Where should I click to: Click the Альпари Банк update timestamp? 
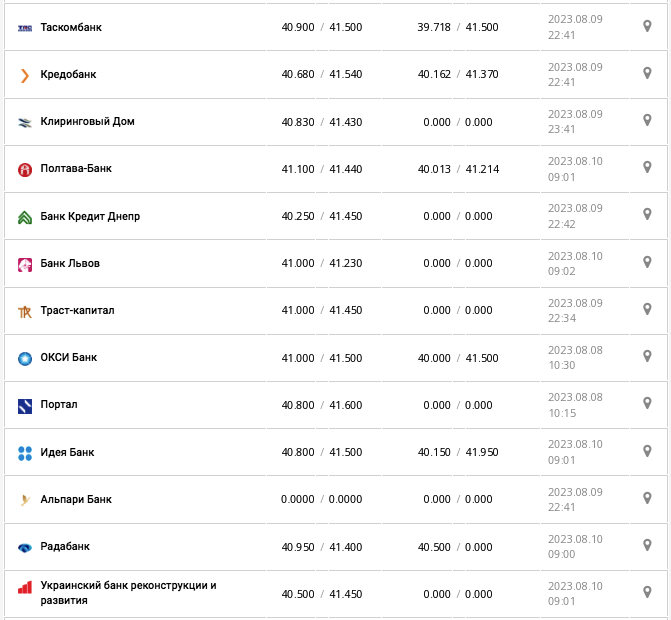point(574,499)
